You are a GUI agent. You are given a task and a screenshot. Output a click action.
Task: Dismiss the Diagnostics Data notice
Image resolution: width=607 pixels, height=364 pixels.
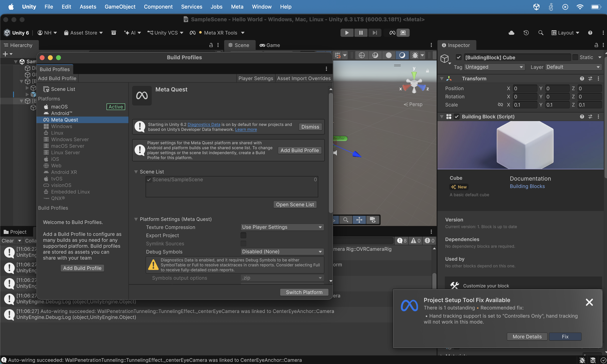click(x=310, y=127)
